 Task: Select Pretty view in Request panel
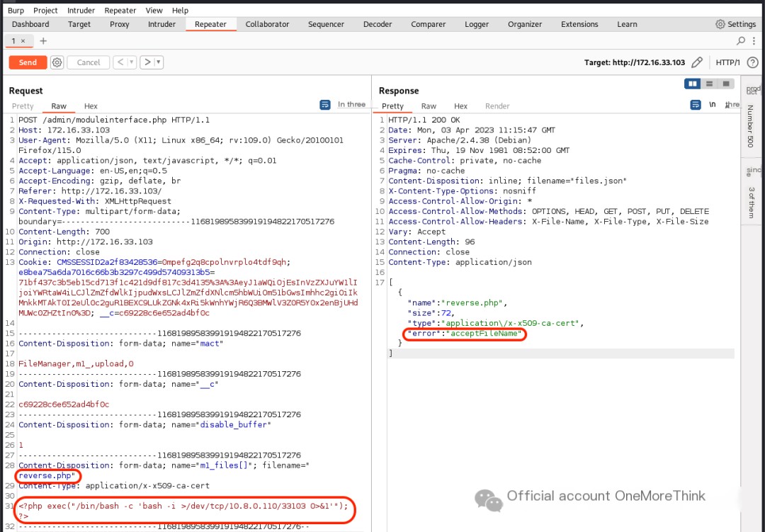tap(23, 106)
